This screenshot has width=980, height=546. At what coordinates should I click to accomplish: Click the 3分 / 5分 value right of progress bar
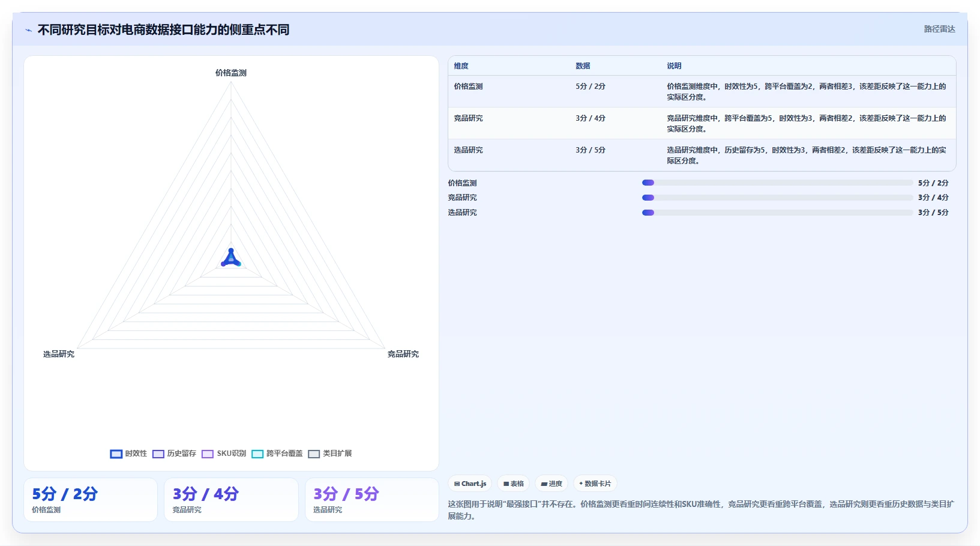[933, 213]
